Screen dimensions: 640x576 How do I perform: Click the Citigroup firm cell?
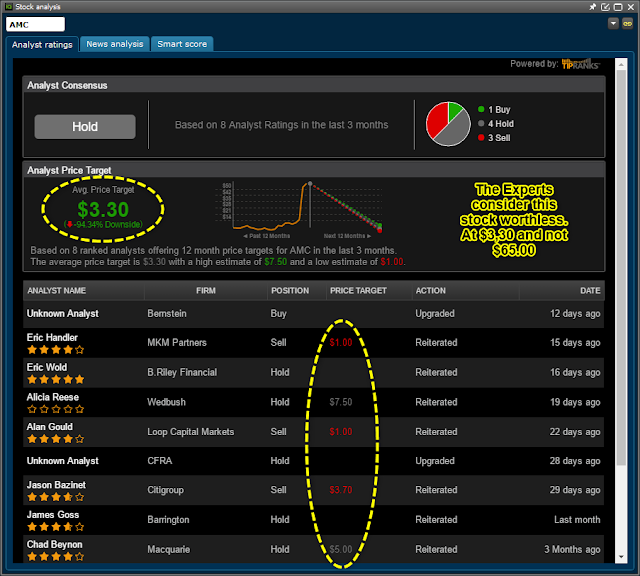click(x=165, y=490)
